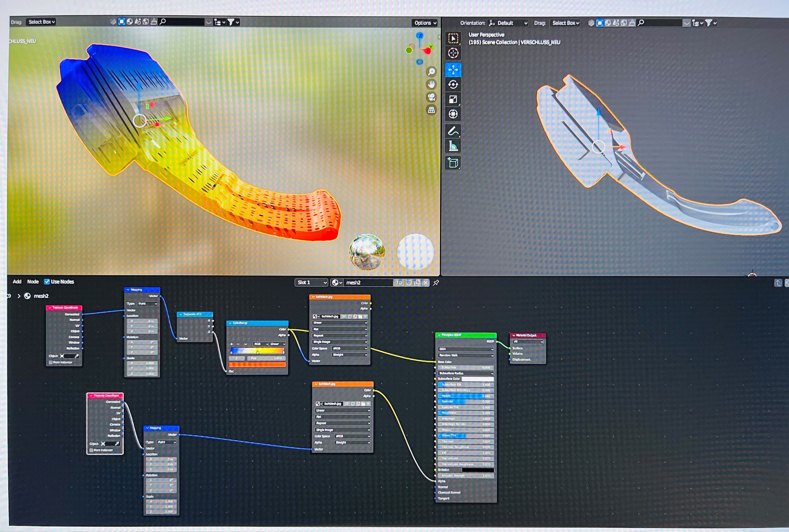Duplicate material mesh2 with new-copy icon
The height and width of the screenshot is (532, 789).
[x=417, y=282]
